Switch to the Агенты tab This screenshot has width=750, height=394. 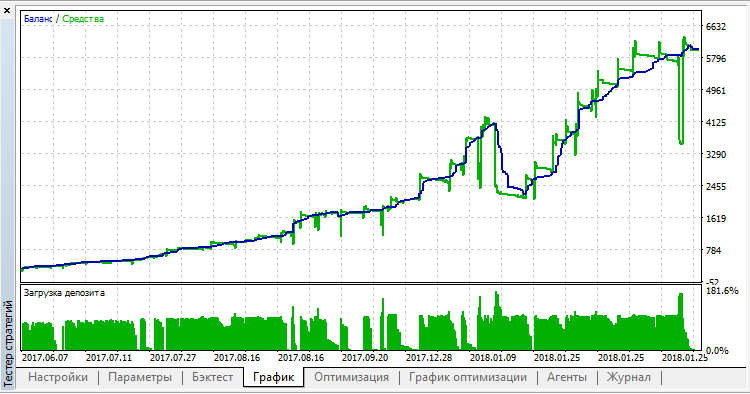point(567,377)
